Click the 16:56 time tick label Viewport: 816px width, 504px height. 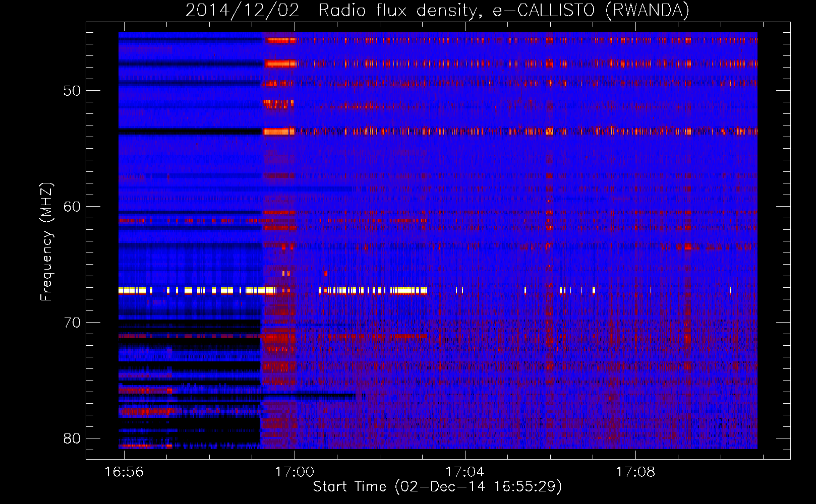click(x=124, y=472)
